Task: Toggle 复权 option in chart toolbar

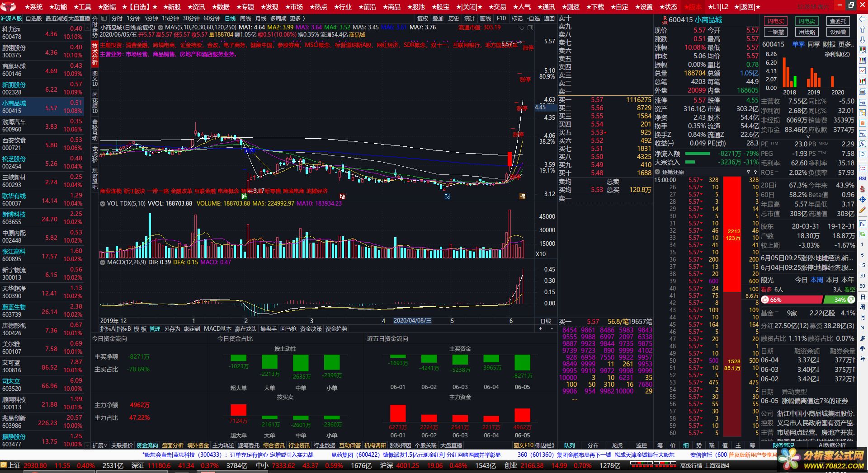Action: pyautogui.click(x=422, y=19)
